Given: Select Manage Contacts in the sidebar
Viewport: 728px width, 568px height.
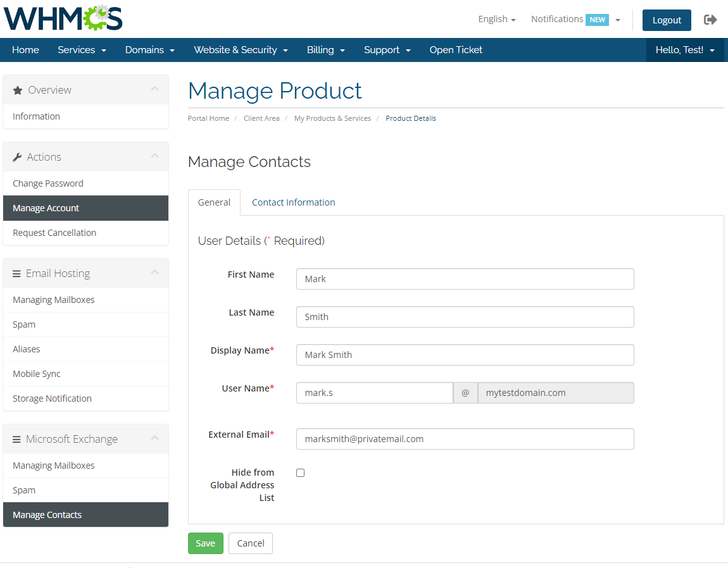Looking at the screenshot, I should pyautogui.click(x=85, y=515).
